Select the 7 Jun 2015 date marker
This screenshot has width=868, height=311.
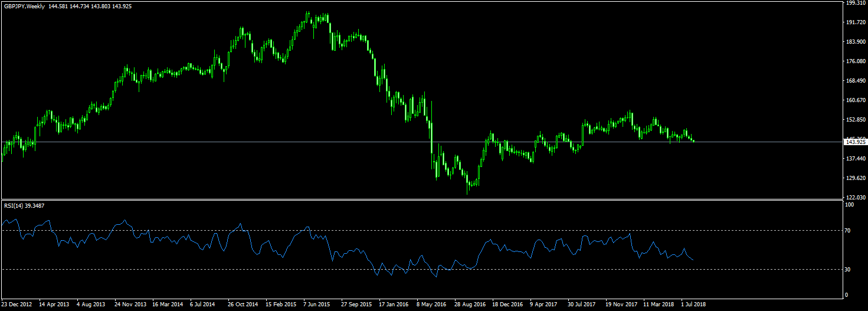317,305
